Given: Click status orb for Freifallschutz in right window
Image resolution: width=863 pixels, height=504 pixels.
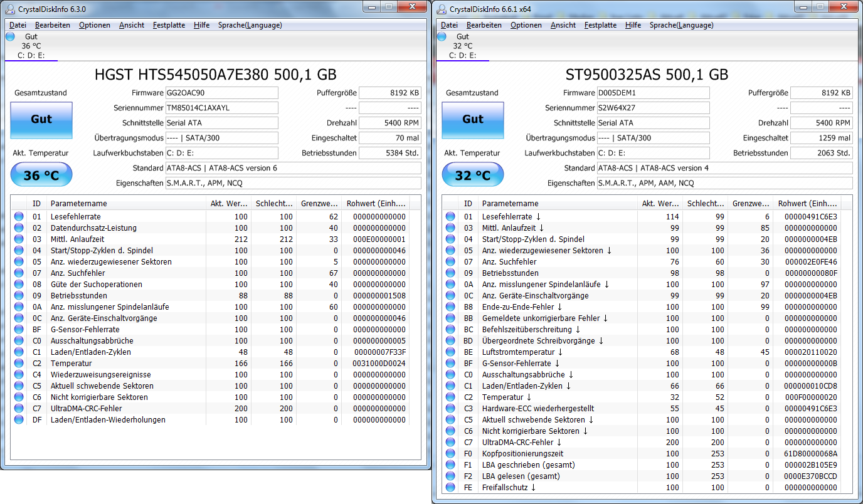Looking at the screenshot, I should (450, 488).
